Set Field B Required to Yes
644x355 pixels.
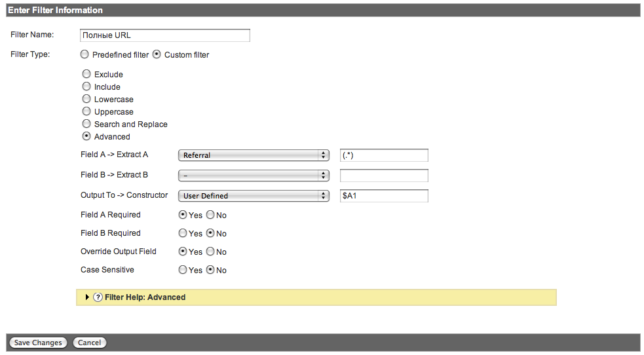click(x=183, y=233)
